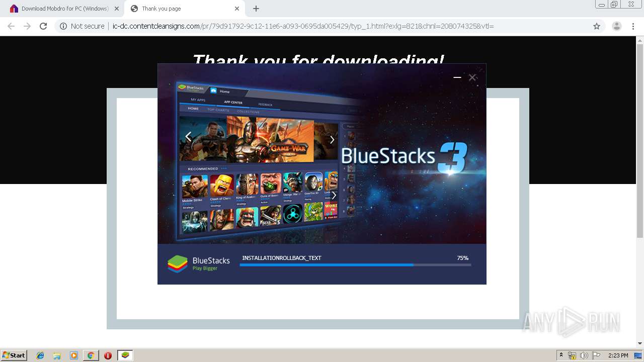Click the network tray icon
644x362 pixels.
click(572, 355)
